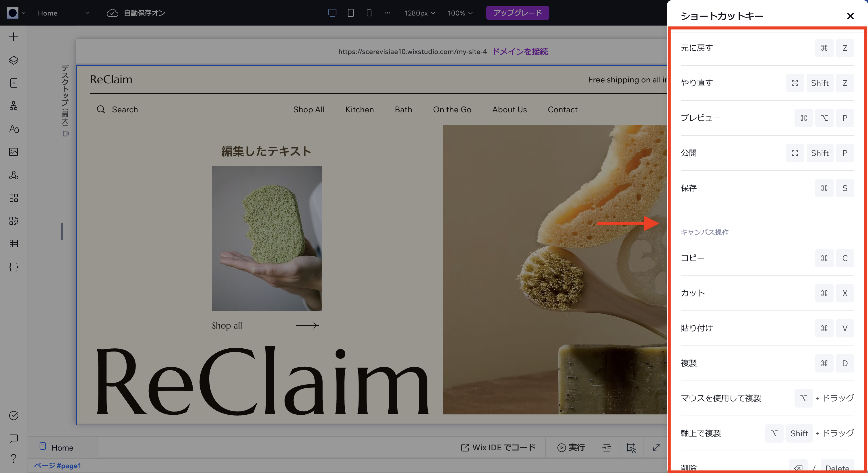This screenshot has height=473, width=868.
Task: Open the Layers panel icon
Action: click(x=13, y=60)
